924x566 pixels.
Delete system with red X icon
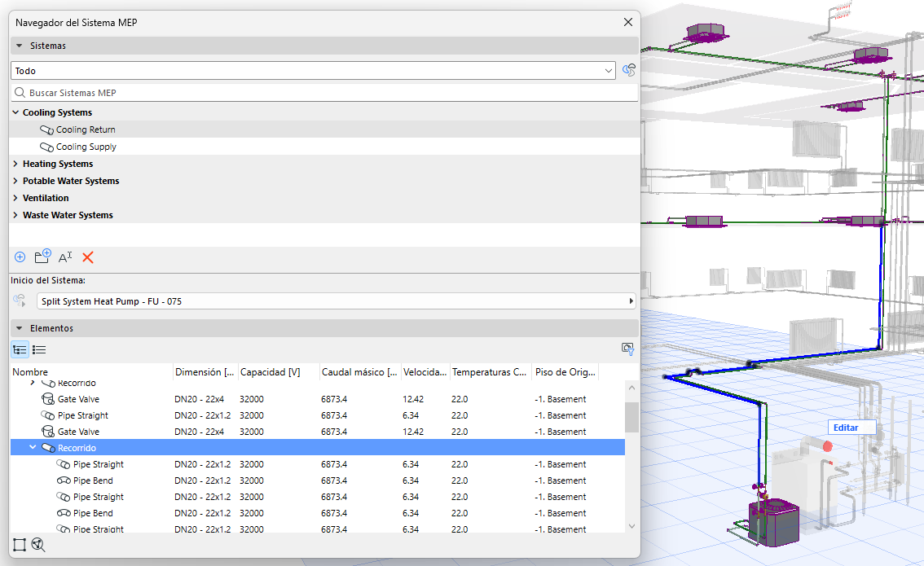(88, 257)
